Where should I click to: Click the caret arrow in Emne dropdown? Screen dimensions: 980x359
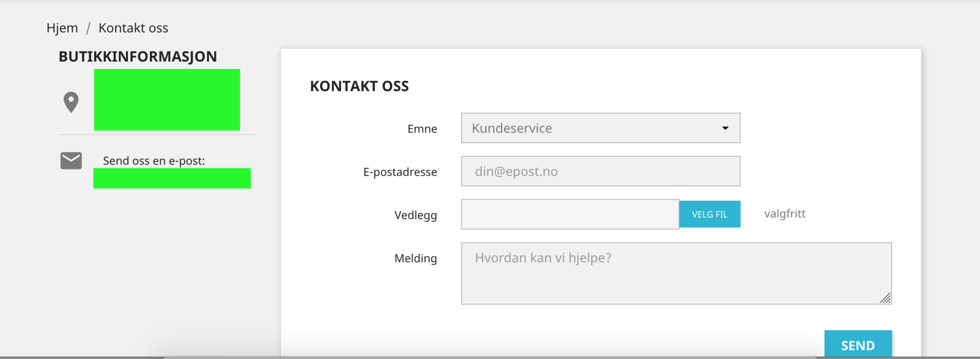[x=725, y=128]
